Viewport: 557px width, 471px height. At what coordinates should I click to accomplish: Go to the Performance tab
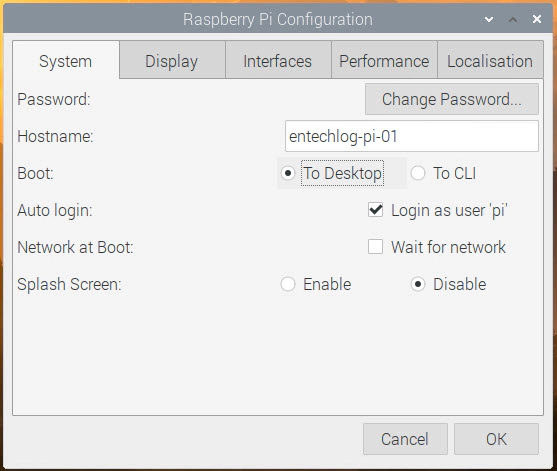tap(384, 61)
